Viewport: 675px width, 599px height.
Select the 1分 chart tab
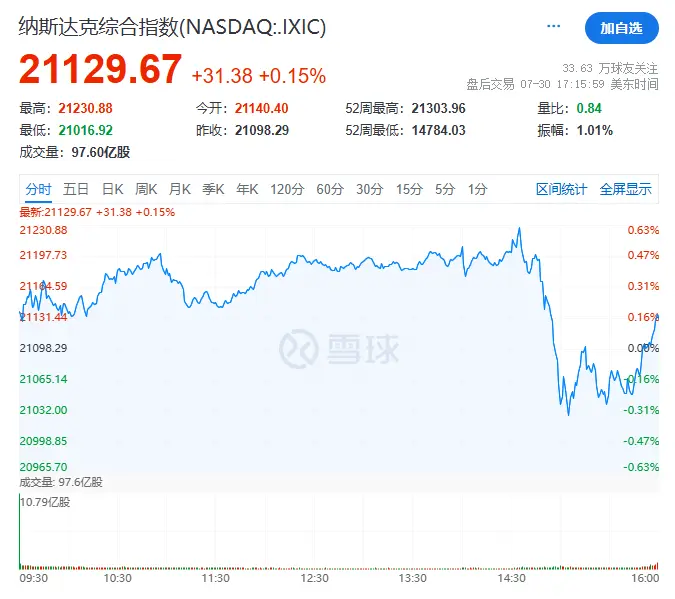coord(477,189)
